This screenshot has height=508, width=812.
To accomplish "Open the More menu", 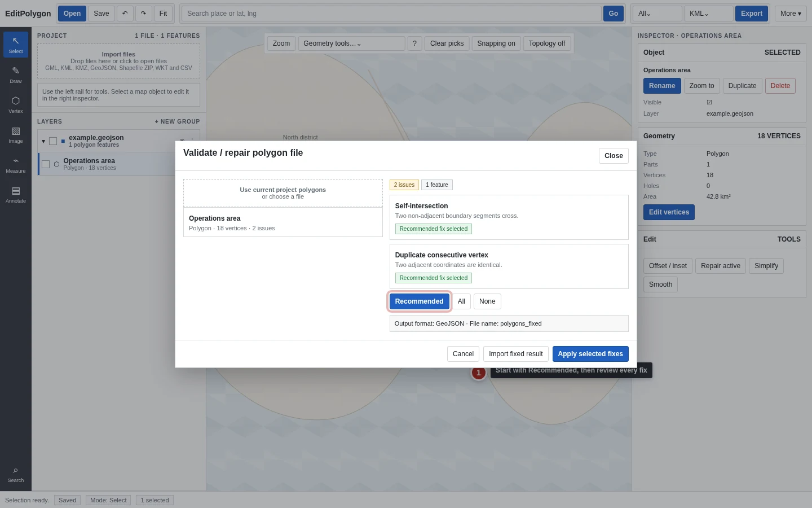I will pyautogui.click(x=791, y=14).
